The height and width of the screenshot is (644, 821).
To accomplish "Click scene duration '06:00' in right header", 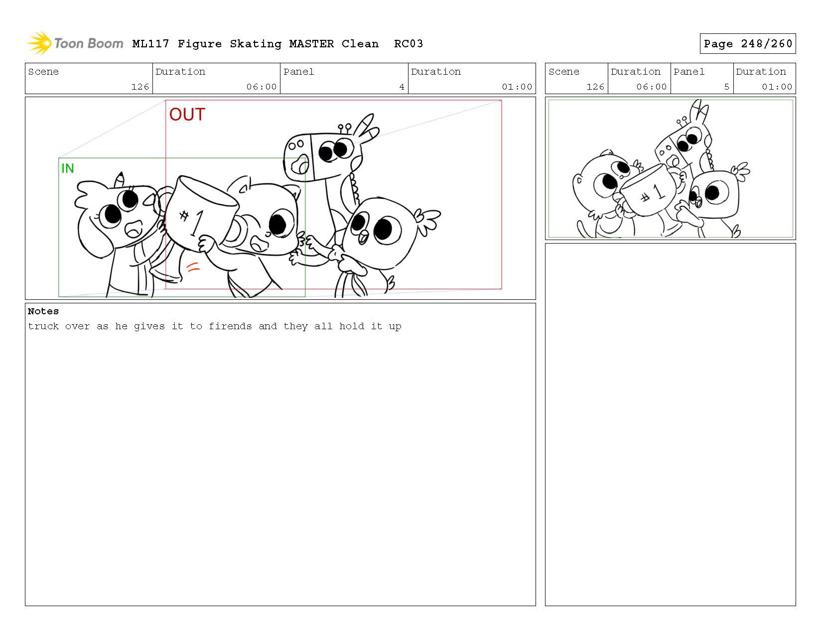I will tap(652, 87).
